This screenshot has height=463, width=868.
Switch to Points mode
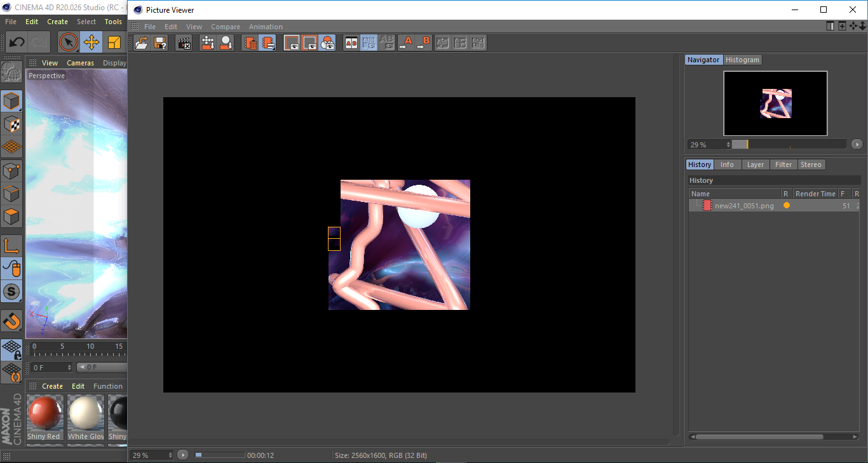[x=11, y=170]
